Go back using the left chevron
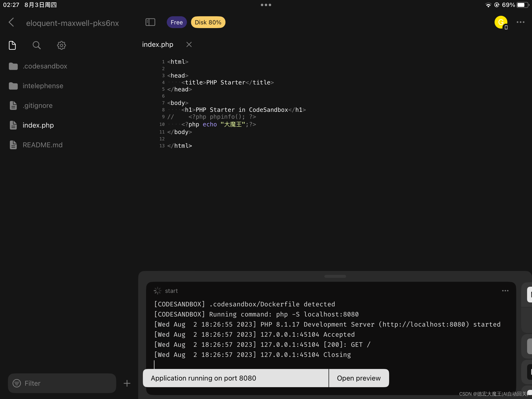This screenshot has height=399, width=532. 11,22
